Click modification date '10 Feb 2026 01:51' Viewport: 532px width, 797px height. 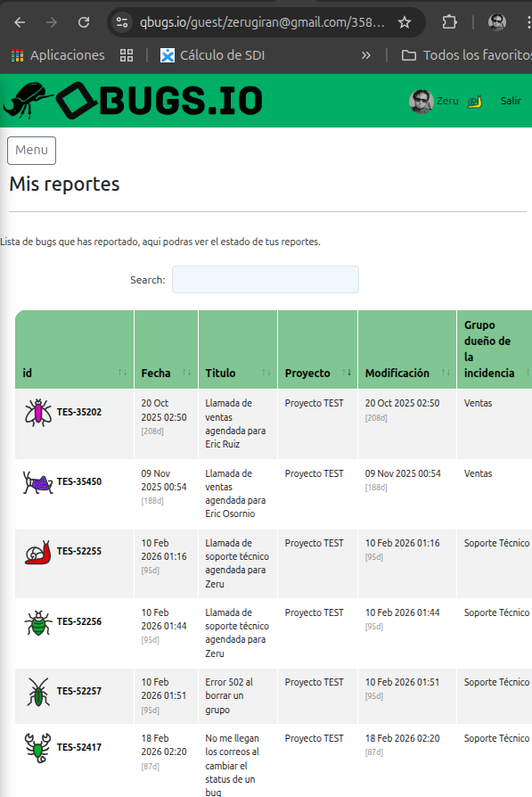click(x=403, y=683)
